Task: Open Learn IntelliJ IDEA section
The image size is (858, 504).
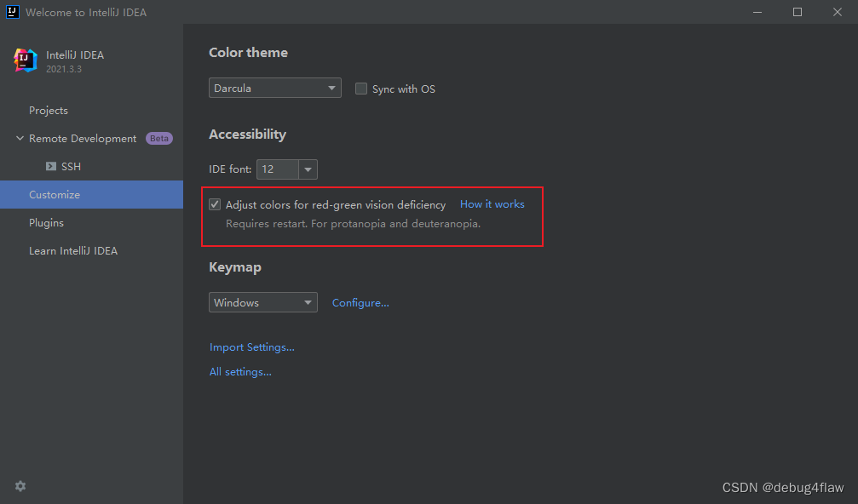Action: tap(92, 251)
